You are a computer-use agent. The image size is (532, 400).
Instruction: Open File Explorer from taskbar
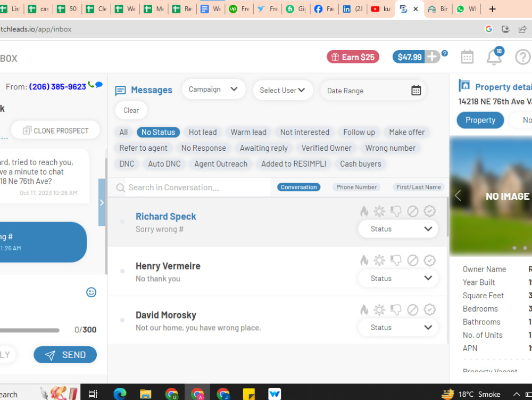tap(146, 394)
